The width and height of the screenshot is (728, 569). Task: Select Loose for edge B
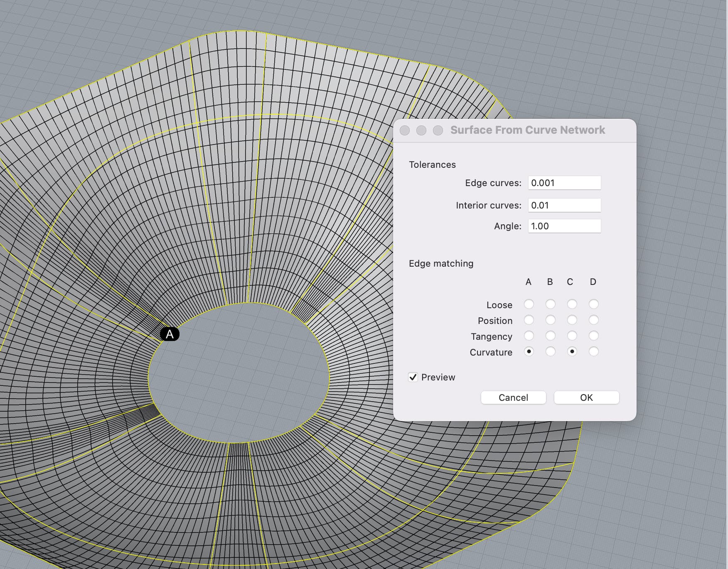550,304
